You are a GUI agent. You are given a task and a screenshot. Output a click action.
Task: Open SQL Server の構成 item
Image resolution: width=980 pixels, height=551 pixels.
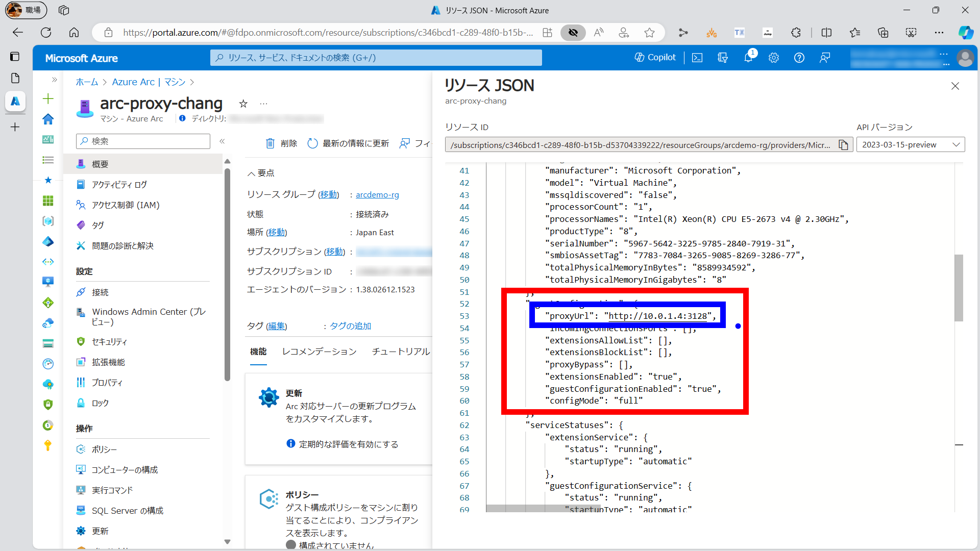(143, 511)
